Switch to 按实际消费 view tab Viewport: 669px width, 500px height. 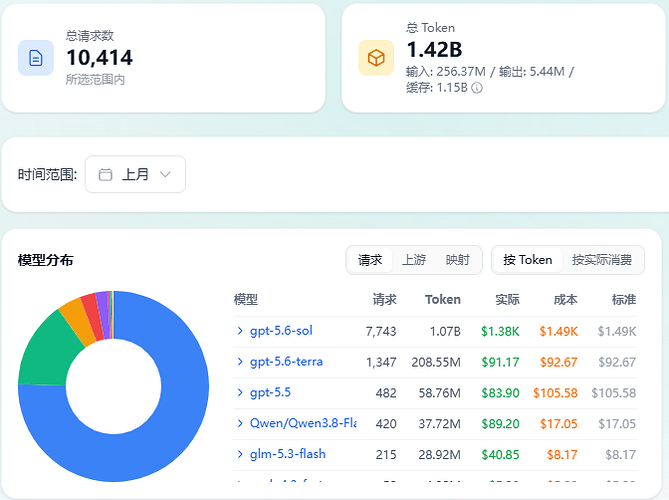point(602,260)
